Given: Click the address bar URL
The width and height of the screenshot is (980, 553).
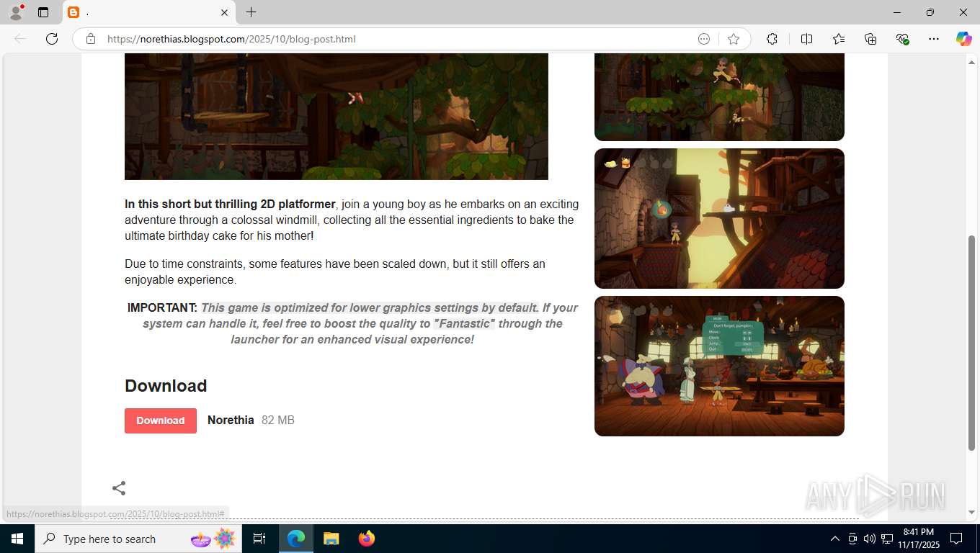Looking at the screenshot, I should coord(231,39).
